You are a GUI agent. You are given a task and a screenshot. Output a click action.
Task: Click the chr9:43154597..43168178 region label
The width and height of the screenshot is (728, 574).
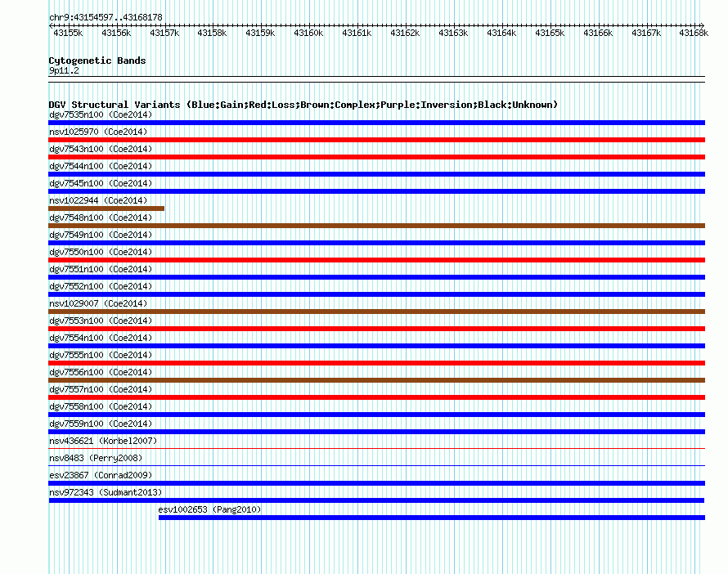point(106,17)
